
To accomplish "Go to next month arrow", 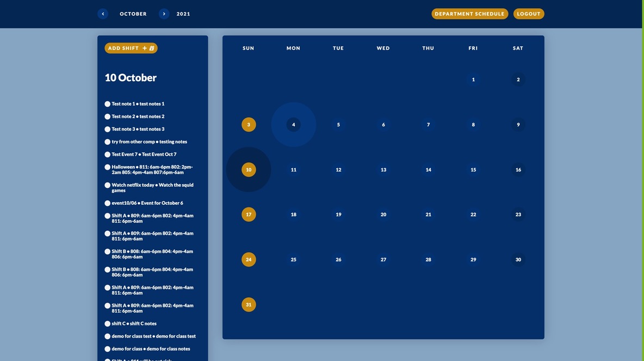I will [x=164, y=14].
